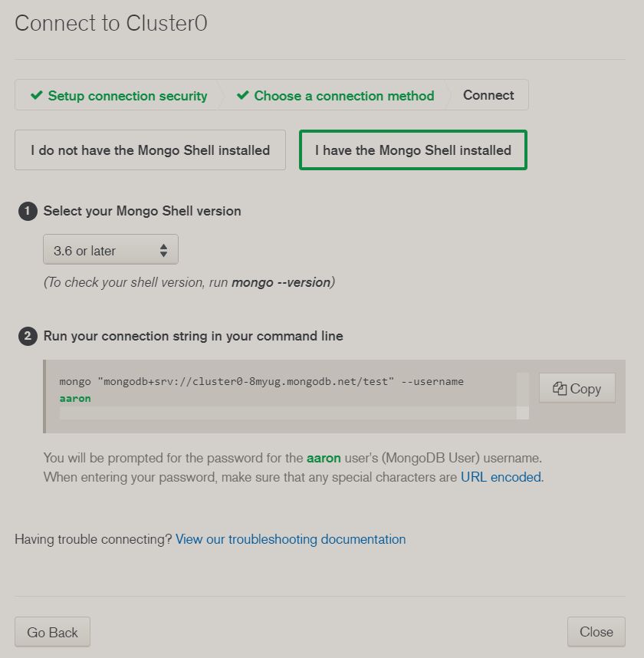Click the step 2 numbered circle
Viewport: 644px width, 658px height.
point(28,336)
